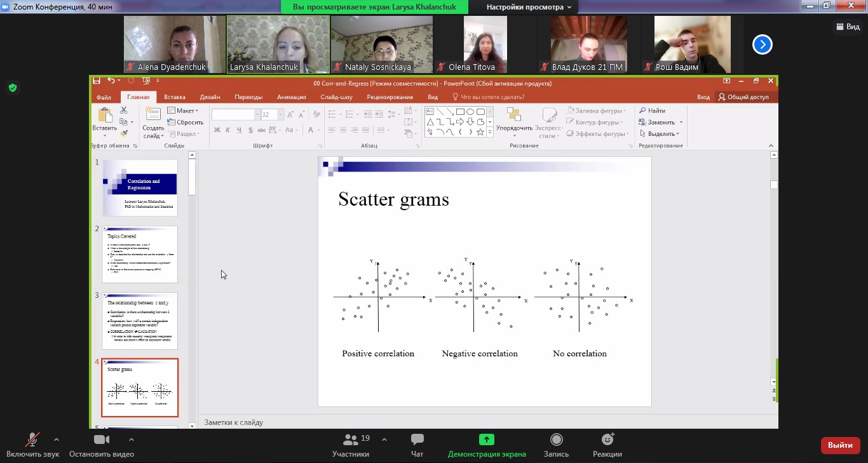Screen dimensions: 868x463
Task: Toggle align text right
Action: [355, 130]
